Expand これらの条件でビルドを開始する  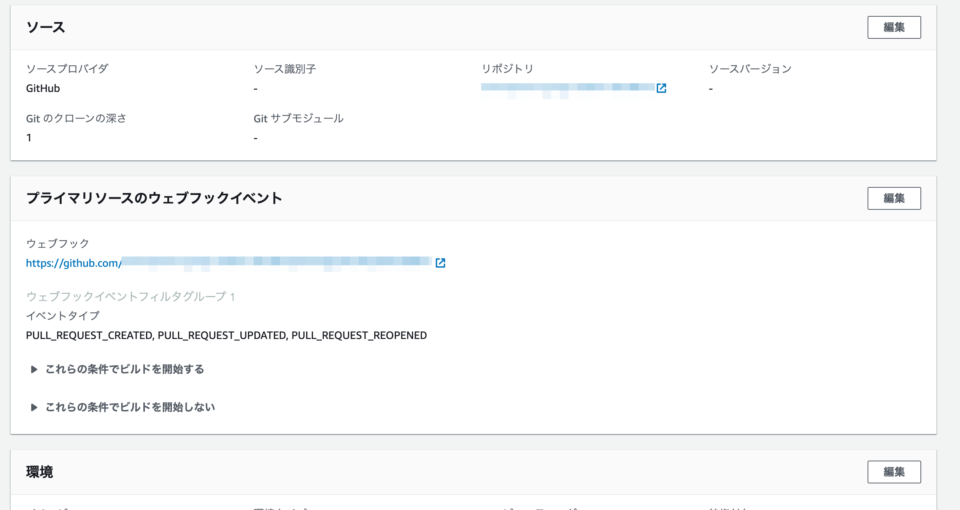click(118, 369)
